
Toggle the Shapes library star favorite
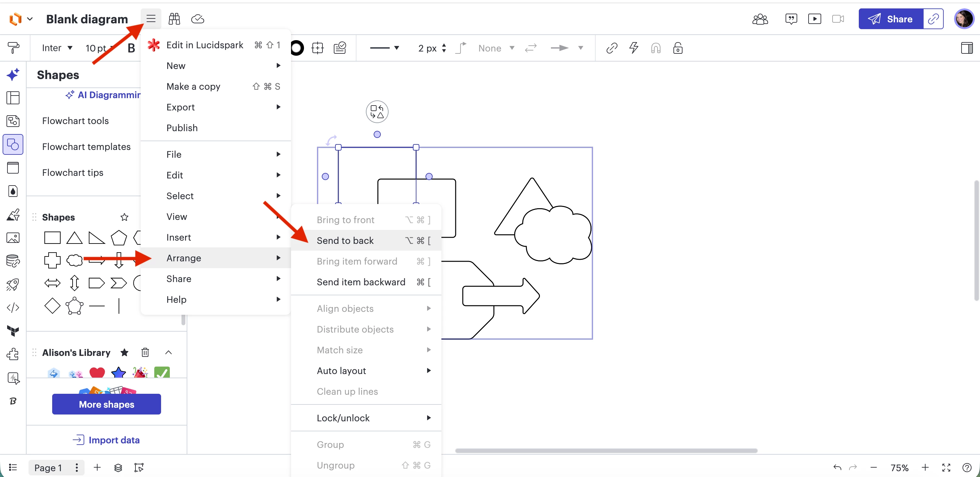point(124,217)
